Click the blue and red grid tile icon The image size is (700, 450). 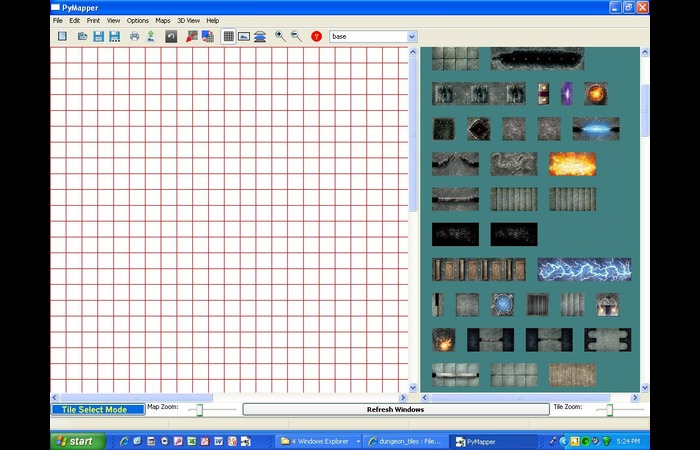(208, 36)
